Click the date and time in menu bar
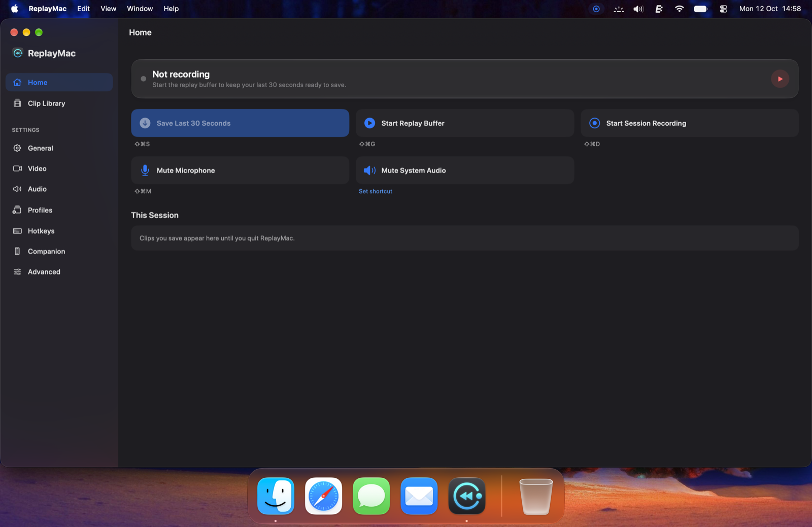 pyautogui.click(x=770, y=9)
